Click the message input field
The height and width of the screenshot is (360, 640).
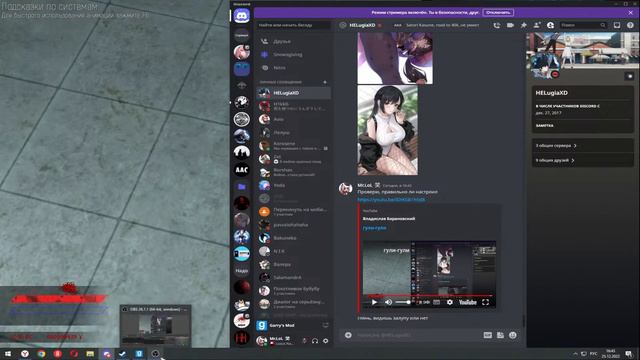(x=416, y=335)
